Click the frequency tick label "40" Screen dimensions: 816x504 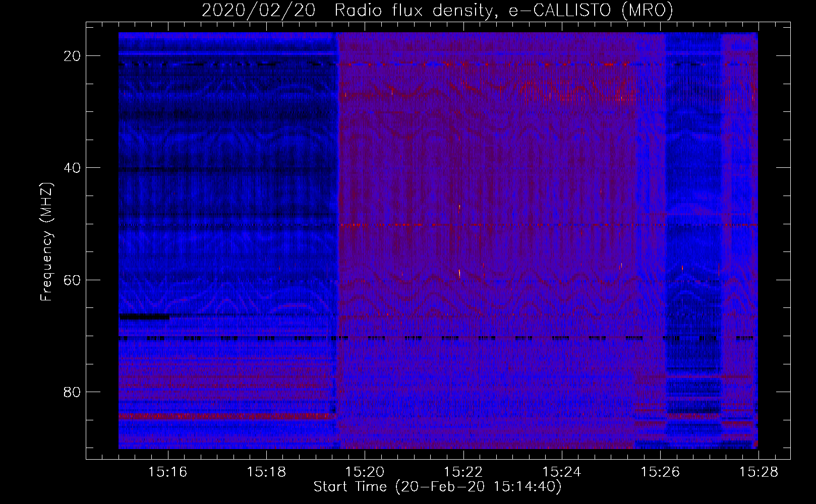pyautogui.click(x=73, y=168)
